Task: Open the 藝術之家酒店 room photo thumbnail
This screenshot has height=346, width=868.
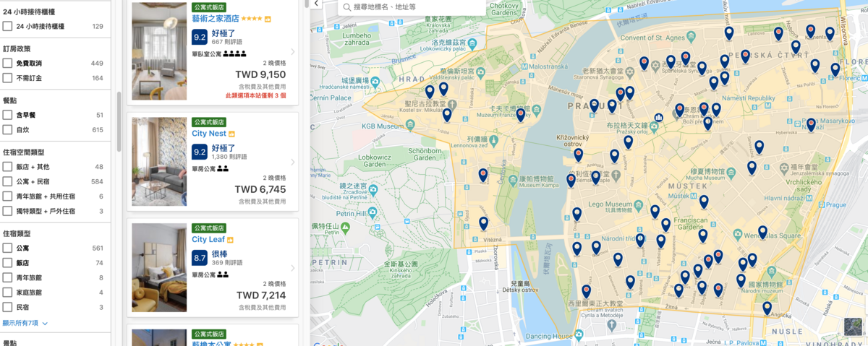Action: pos(159,51)
